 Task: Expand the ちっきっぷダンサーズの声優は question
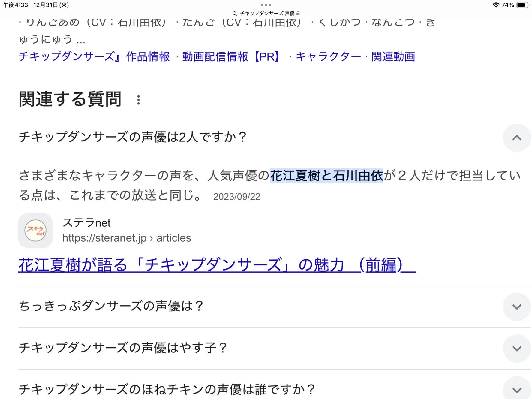click(x=517, y=307)
